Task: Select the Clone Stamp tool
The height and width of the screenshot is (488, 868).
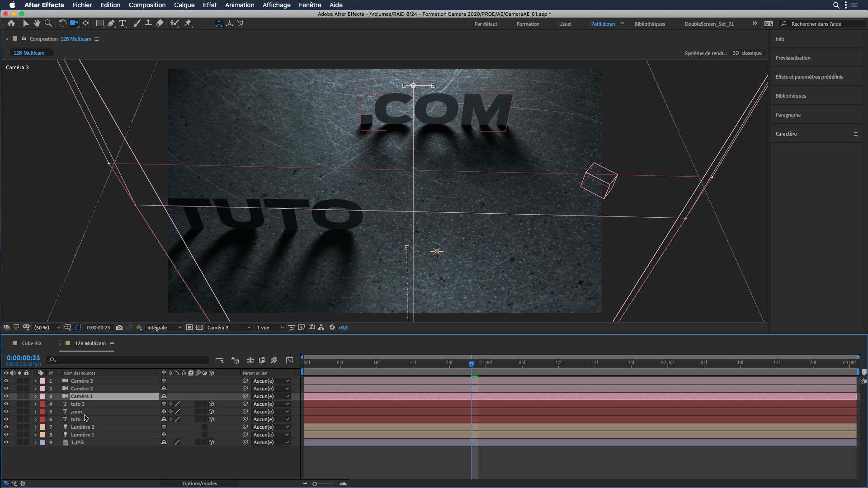Action: (x=148, y=23)
